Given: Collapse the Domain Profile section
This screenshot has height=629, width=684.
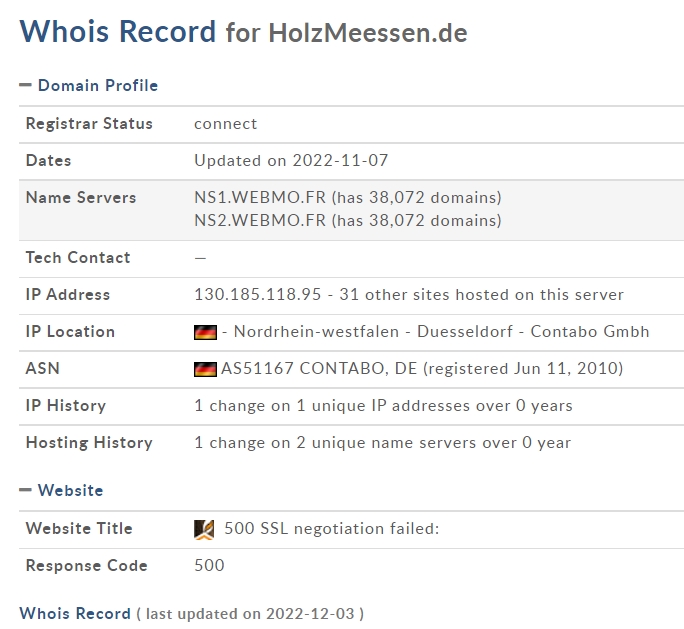Looking at the screenshot, I should (x=25, y=85).
